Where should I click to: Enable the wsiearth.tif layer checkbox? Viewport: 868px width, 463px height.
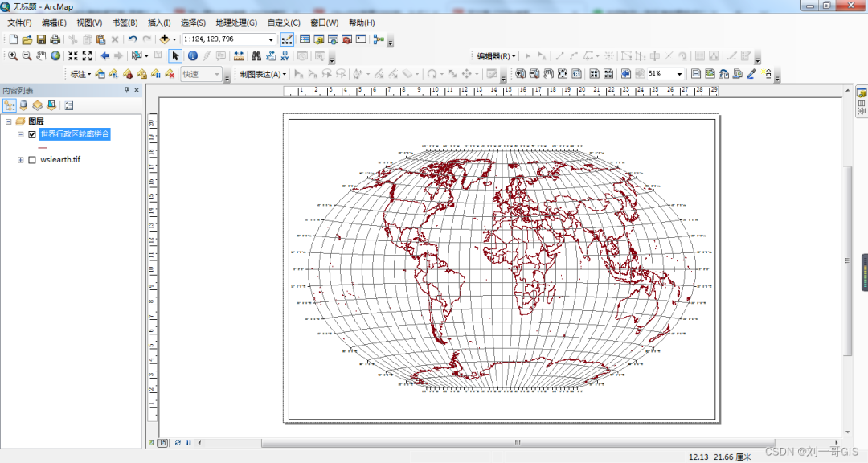tap(32, 160)
